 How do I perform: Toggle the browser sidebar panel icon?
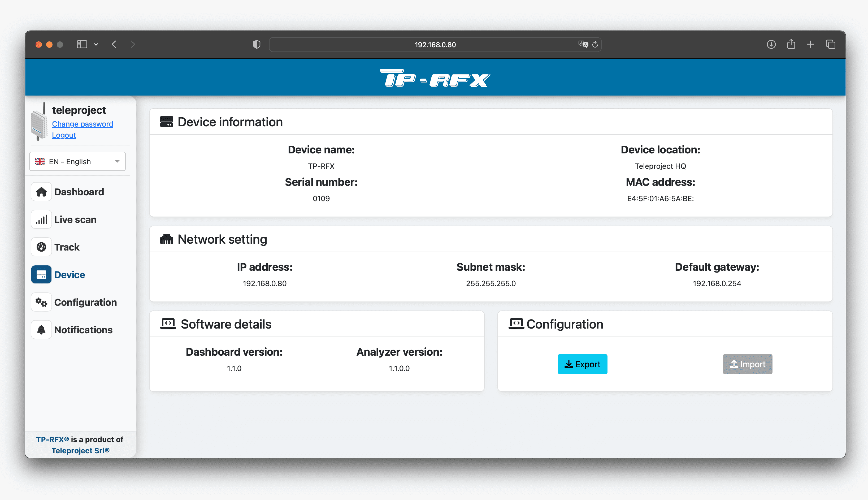[82, 44]
